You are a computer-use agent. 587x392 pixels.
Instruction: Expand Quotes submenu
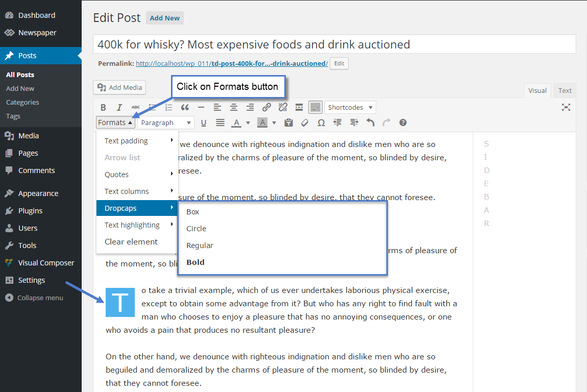pyautogui.click(x=137, y=175)
